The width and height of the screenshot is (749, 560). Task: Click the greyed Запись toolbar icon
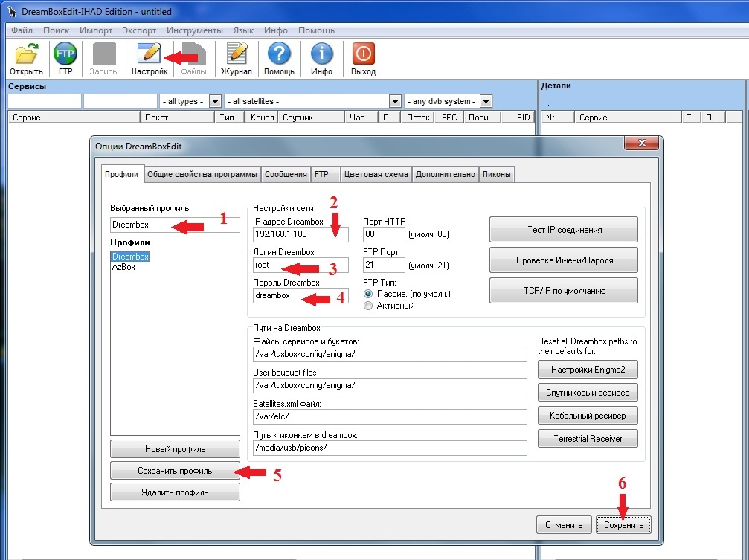103,54
